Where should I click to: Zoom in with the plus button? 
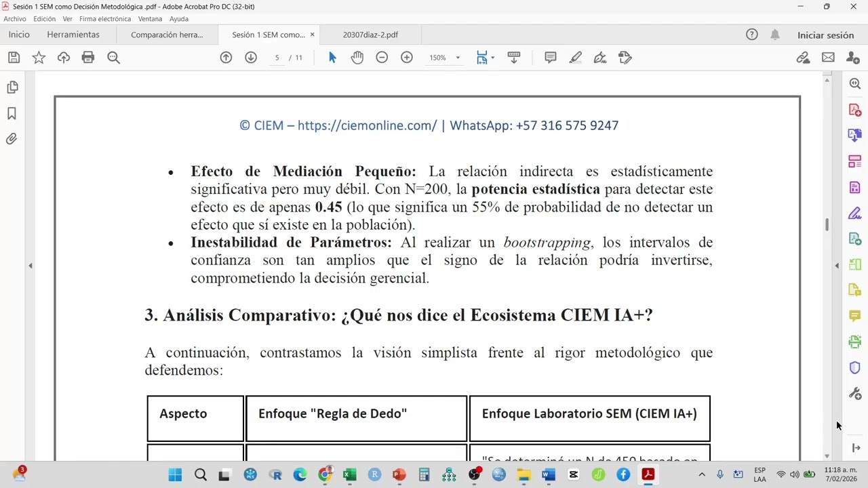[407, 58]
